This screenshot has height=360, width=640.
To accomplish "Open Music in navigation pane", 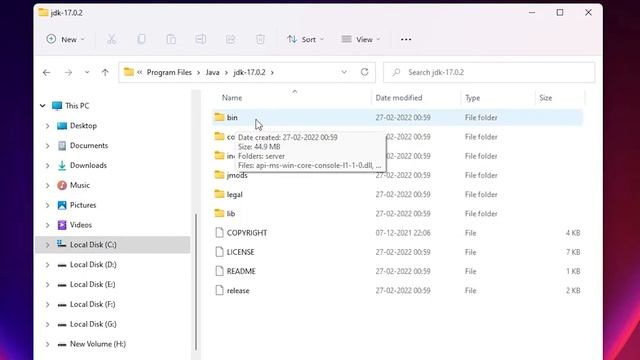I will [x=80, y=185].
